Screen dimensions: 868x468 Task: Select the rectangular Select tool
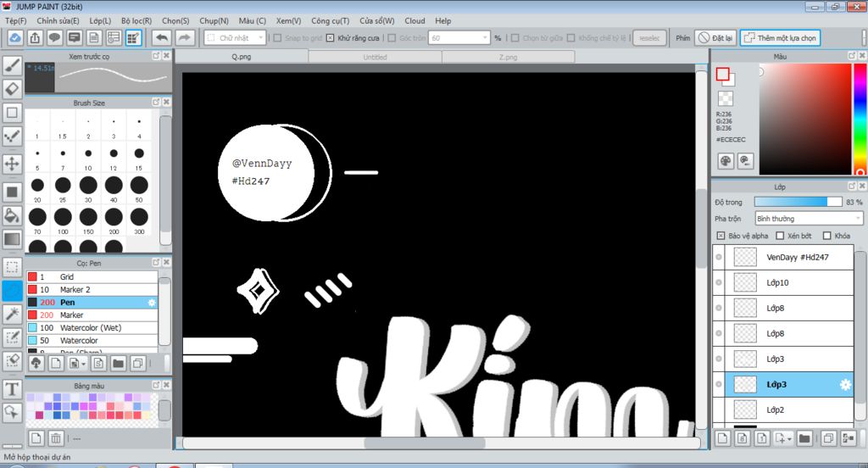[x=12, y=267]
